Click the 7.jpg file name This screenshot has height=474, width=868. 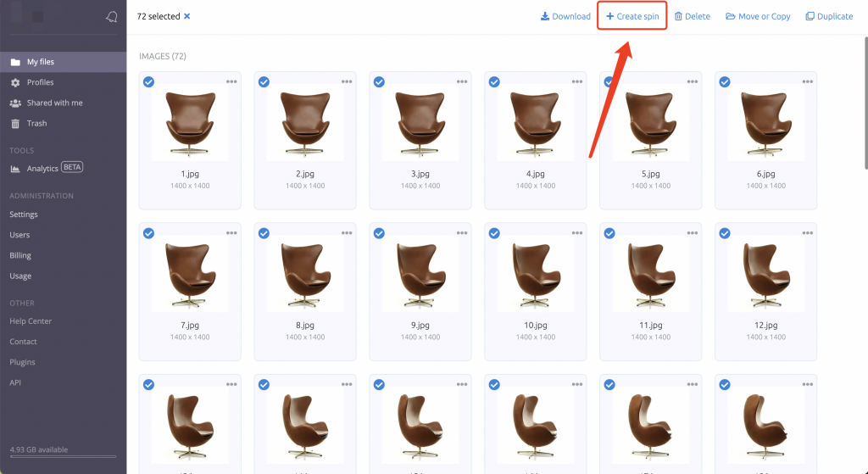click(190, 325)
